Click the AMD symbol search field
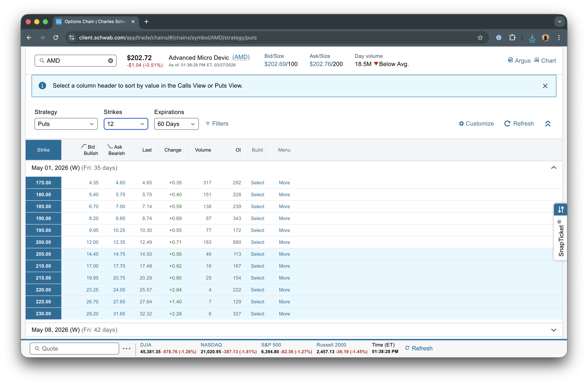 click(x=75, y=61)
